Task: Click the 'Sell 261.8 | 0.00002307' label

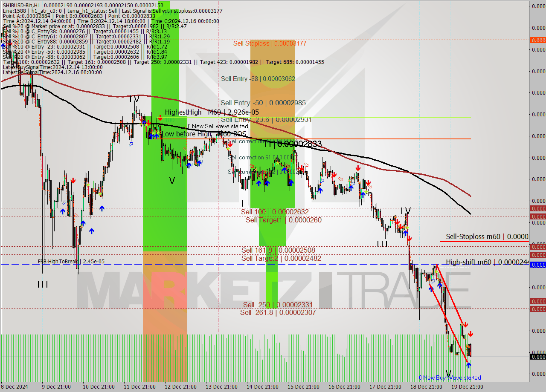Action: pyautogui.click(x=278, y=312)
